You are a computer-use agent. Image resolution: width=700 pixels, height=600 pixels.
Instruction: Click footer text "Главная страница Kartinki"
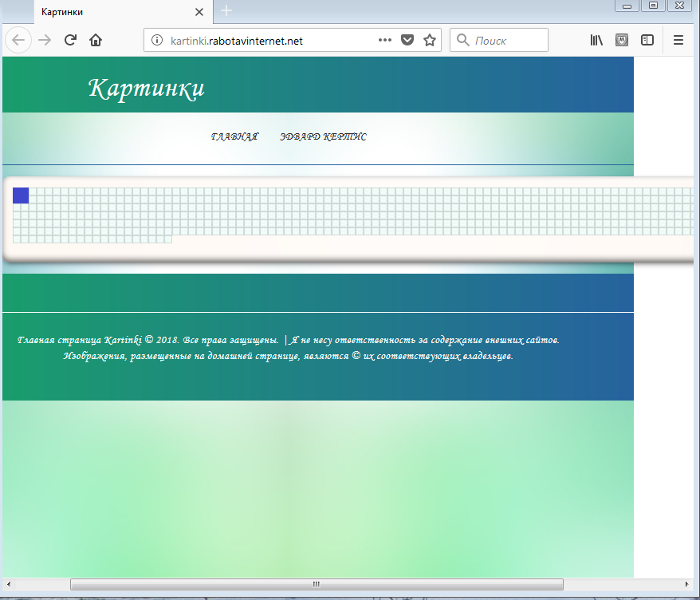coord(80,340)
